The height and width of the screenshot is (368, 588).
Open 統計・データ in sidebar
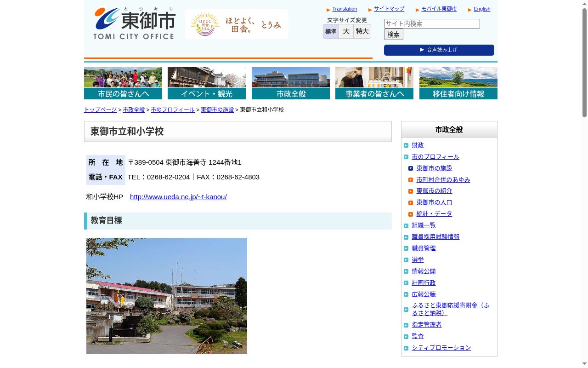(x=434, y=214)
